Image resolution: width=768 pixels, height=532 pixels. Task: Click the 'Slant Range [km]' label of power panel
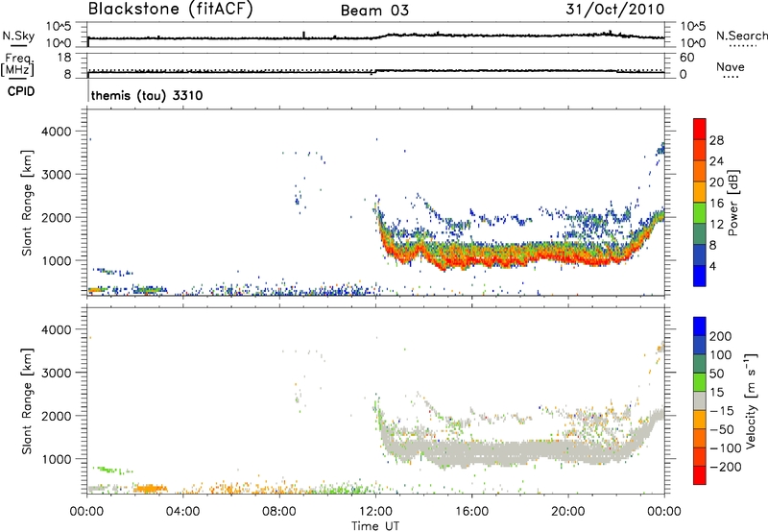click(x=27, y=203)
